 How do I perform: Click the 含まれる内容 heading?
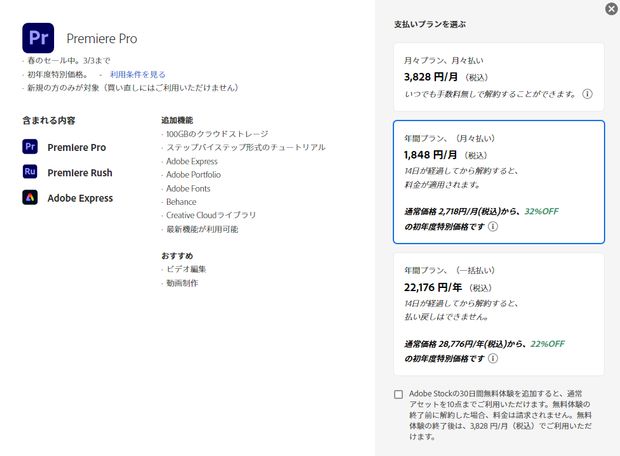point(49,121)
